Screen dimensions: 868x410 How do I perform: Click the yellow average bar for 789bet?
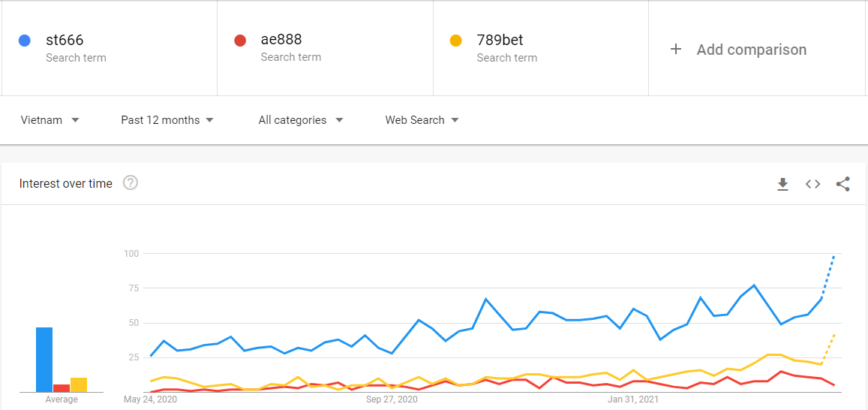point(79,384)
